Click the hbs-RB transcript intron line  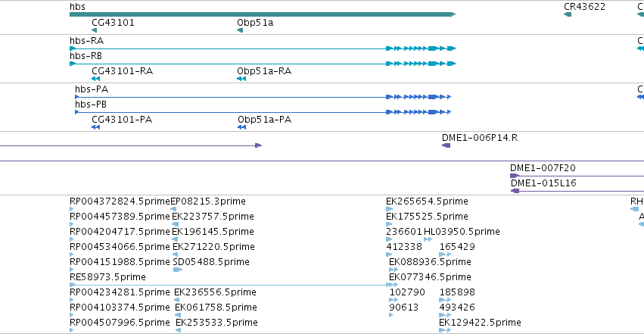230,64
